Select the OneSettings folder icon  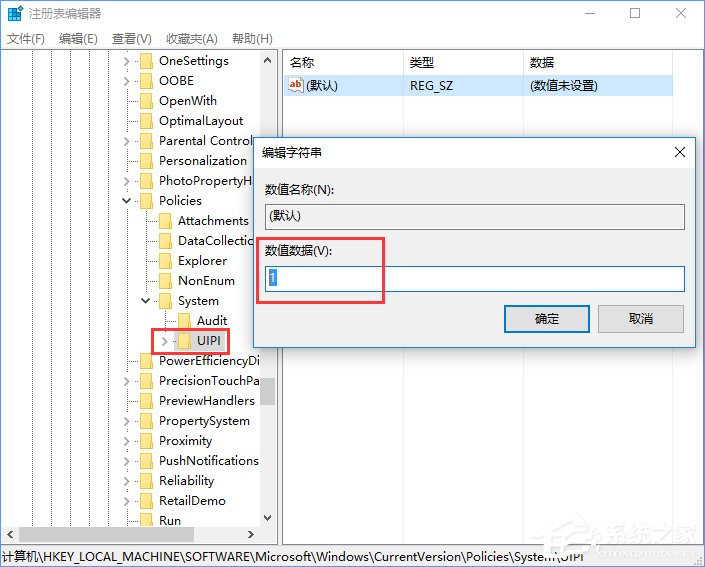tap(146, 61)
